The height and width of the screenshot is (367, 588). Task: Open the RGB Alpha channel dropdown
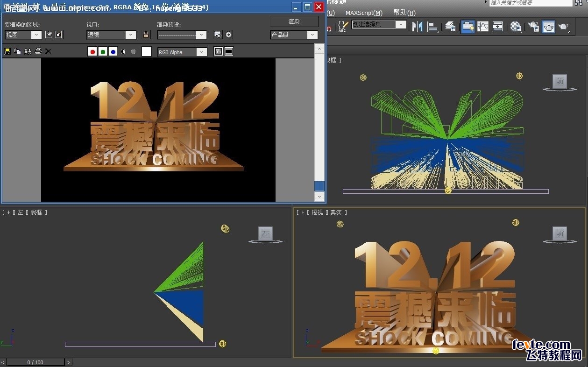201,51
